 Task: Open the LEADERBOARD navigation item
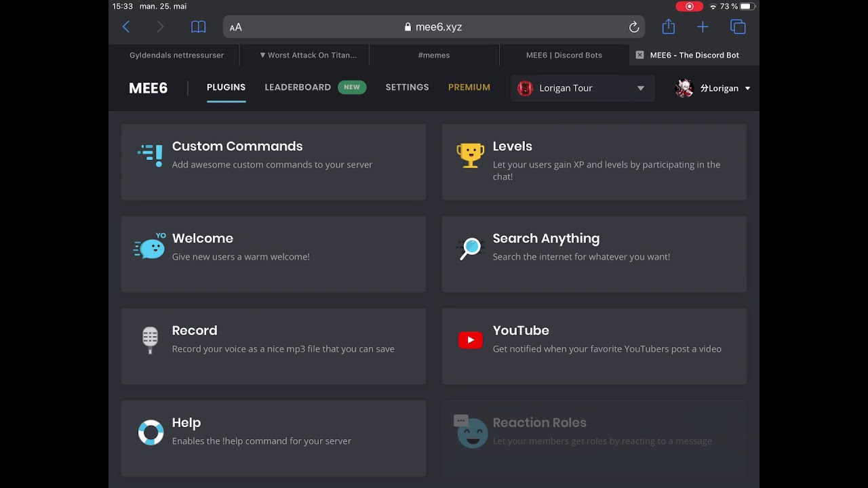point(298,87)
